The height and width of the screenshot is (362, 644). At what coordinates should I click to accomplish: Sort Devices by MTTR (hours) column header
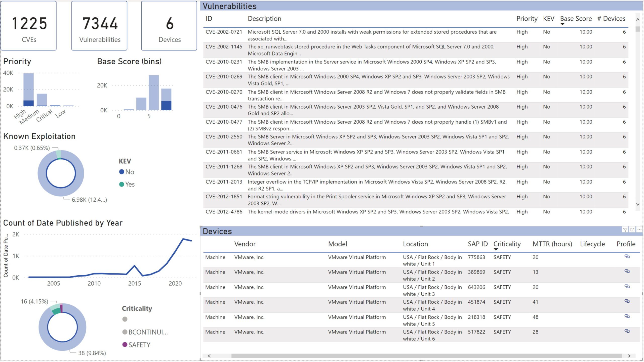tap(552, 244)
